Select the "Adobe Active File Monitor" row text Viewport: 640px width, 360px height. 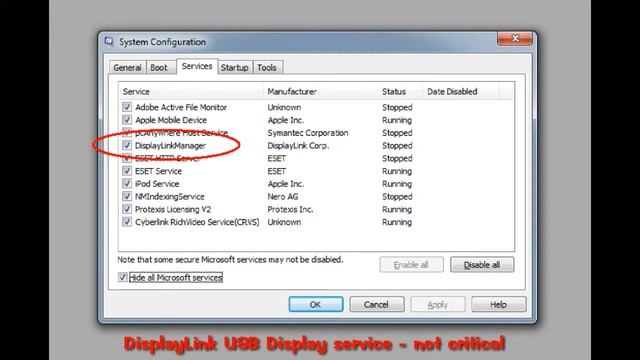tap(181, 107)
